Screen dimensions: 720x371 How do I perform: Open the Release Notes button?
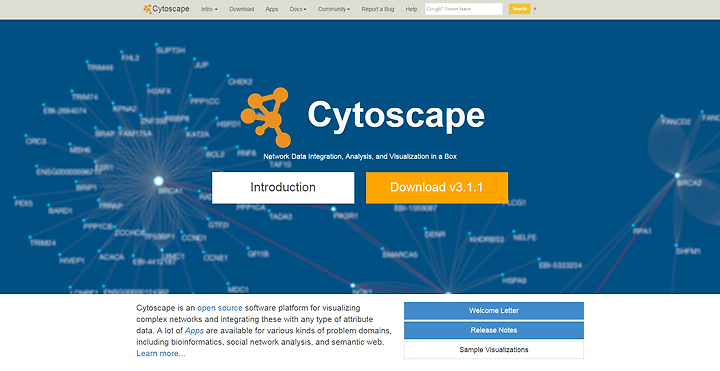click(x=494, y=330)
